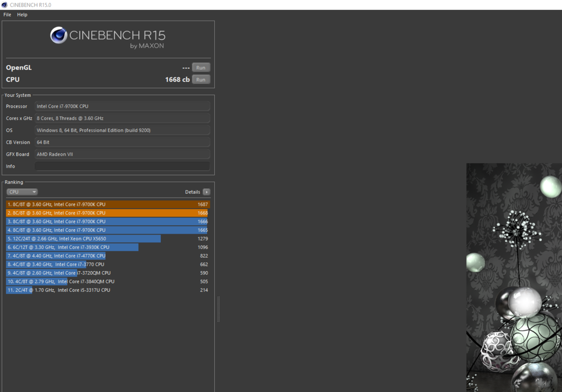Click into the Info input field
The height and width of the screenshot is (392, 562).
point(122,166)
